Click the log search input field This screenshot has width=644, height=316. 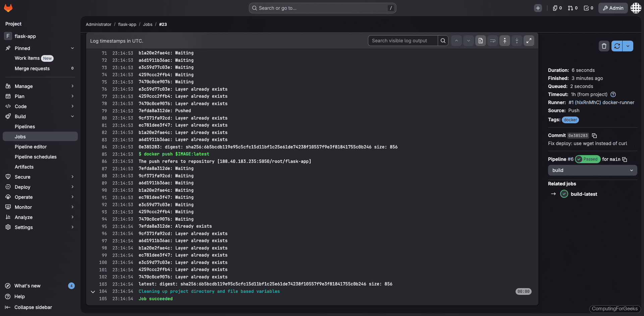(402, 41)
